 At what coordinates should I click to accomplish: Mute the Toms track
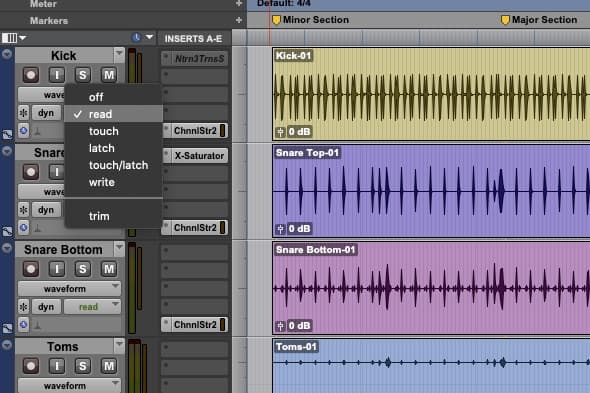point(109,366)
